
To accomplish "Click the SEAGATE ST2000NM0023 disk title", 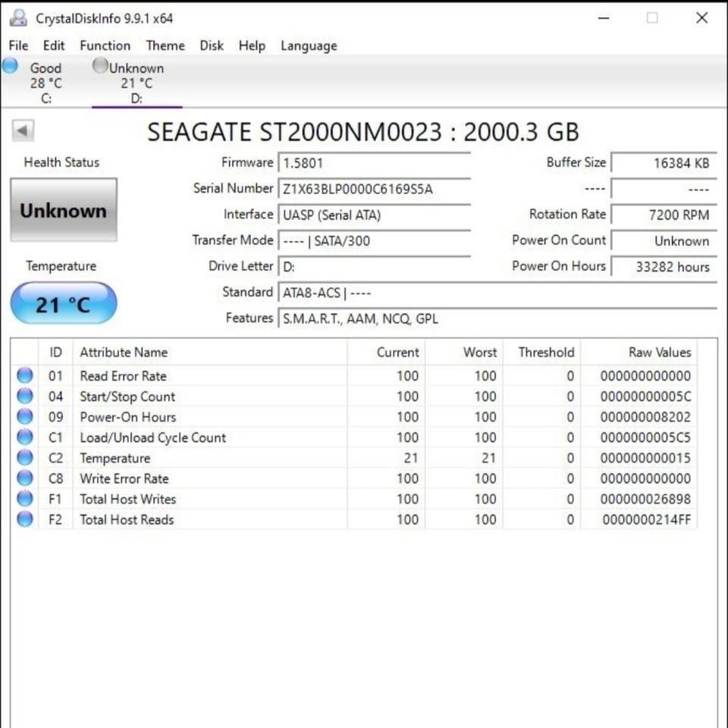I will 363,131.
